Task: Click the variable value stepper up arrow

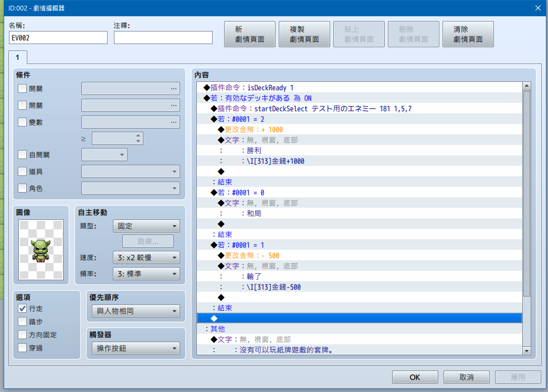Action: point(139,135)
